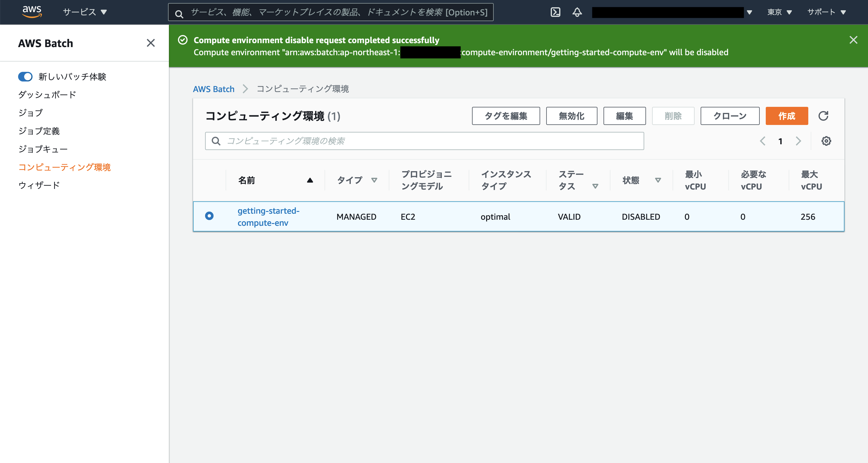Expand the サービス menu
Image resolution: width=868 pixels, height=463 pixels.
[x=84, y=12]
